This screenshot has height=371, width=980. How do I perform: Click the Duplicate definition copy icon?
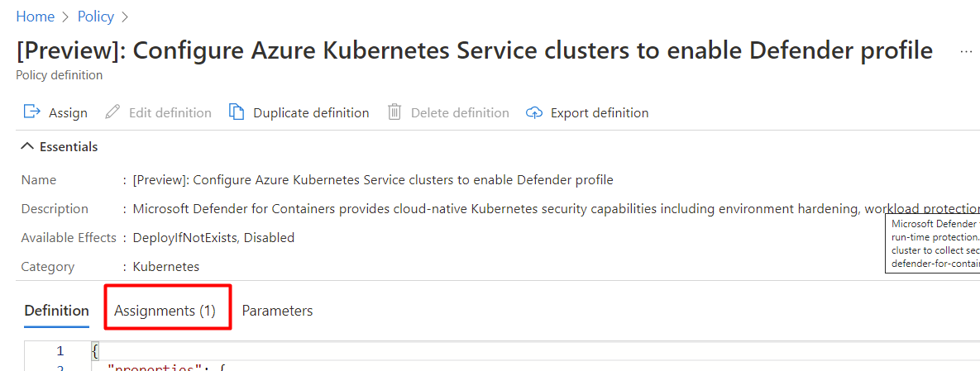coord(237,112)
